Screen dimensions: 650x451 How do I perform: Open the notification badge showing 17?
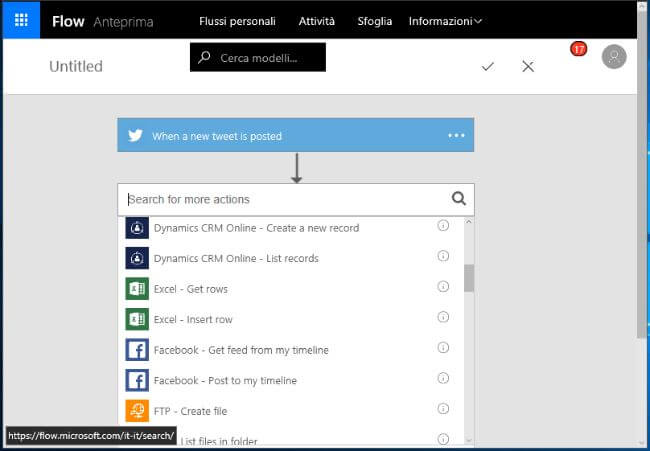[x=579, y=49]
